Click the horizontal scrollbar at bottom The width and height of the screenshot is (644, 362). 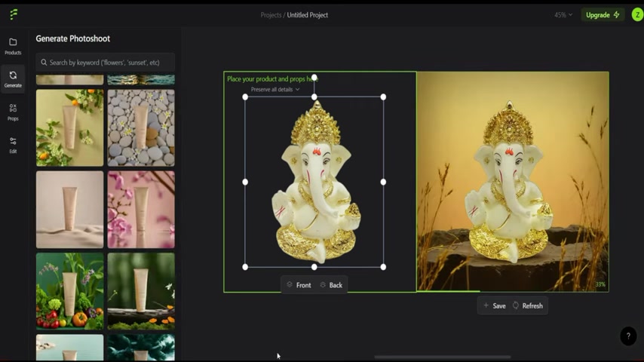tap(443, 357)
